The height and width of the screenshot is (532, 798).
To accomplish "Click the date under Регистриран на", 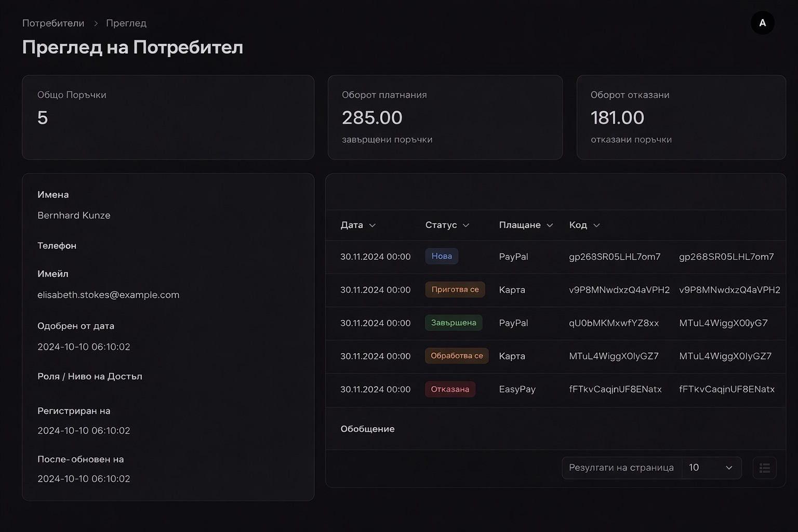I will (x=84, y=431).
